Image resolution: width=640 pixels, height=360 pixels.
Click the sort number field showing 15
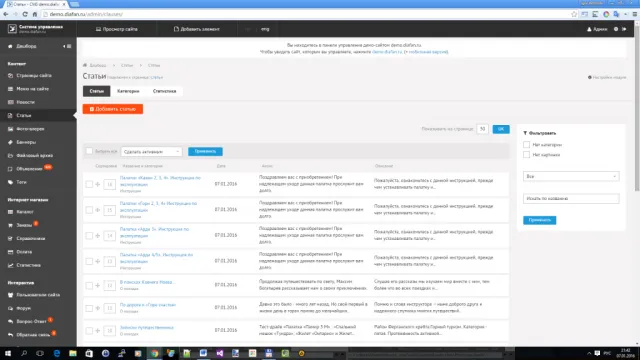pyautogui.click(x=109, y=210)
